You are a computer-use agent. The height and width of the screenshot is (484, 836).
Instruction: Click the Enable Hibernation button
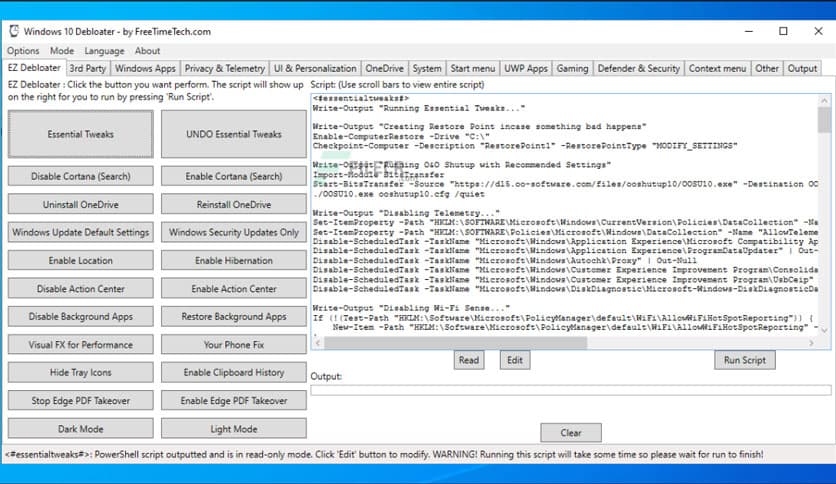tap(234, 260)
